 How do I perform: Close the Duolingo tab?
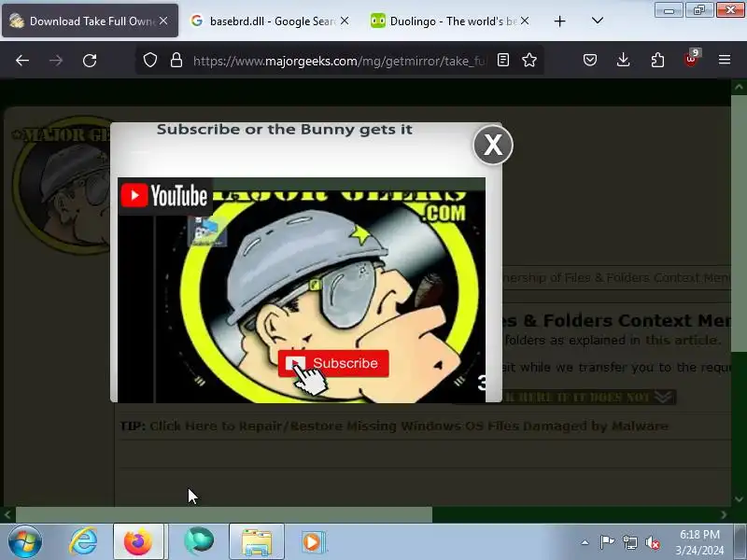point(525,21)
